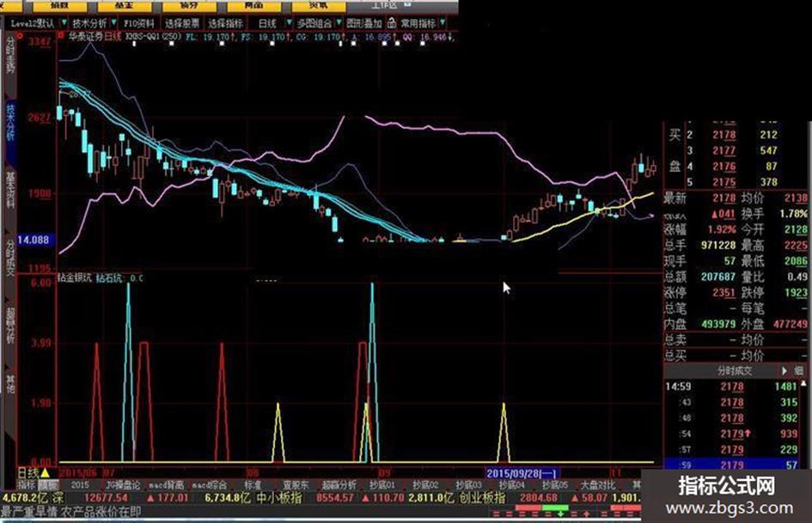This screenshot has width=812, height=523.
Task: Click the 外盘 value 477249
Action: [791, 324]
